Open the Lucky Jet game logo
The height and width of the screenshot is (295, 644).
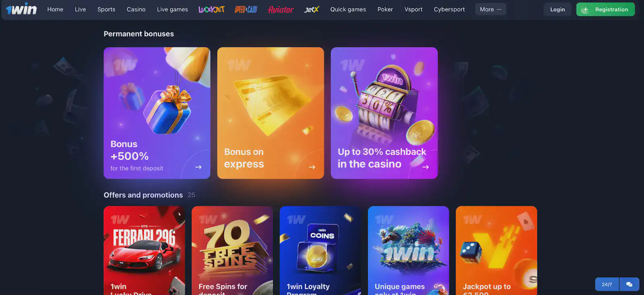click(212, 9)
